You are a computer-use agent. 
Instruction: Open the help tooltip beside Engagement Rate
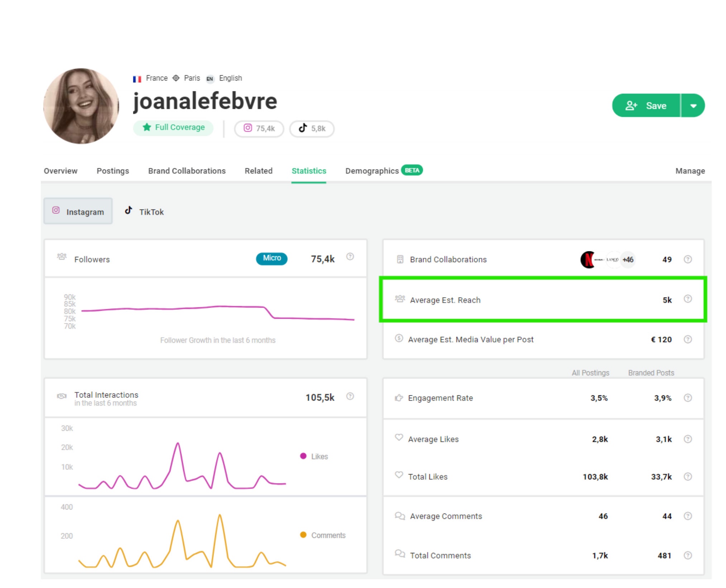[687, 397]
